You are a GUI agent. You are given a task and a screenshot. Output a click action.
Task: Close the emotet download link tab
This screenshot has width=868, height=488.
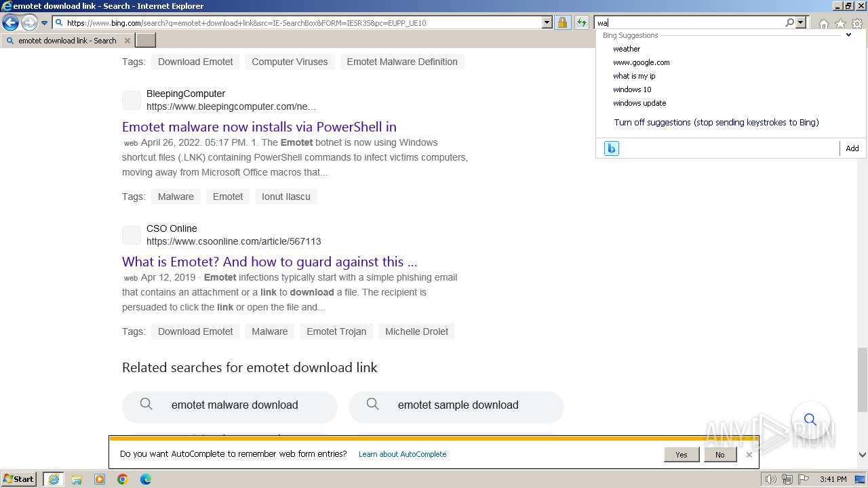pos(127,41)
